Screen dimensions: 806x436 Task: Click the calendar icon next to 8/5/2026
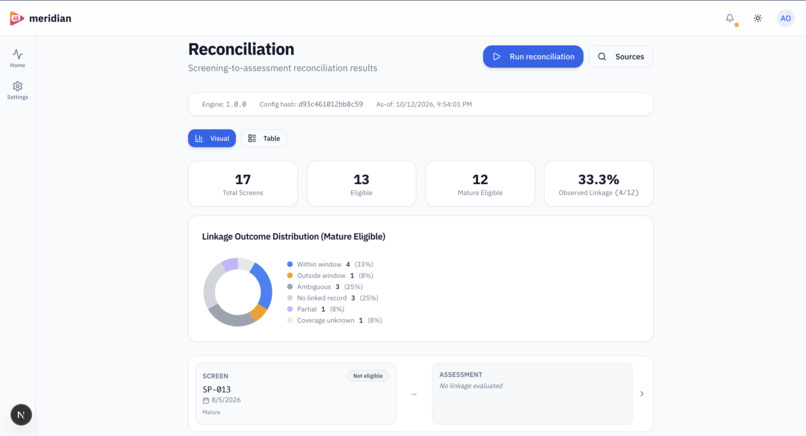(x=206, y=400)
